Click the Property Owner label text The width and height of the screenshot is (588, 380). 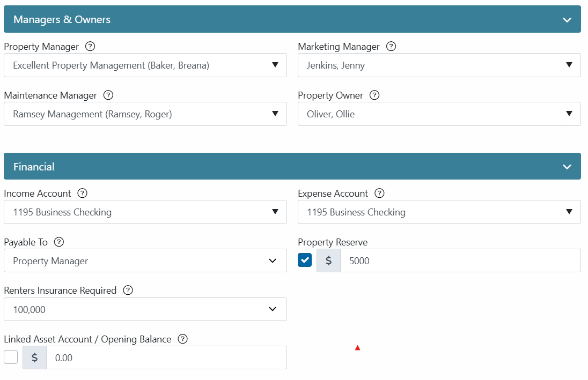[330, 95]
